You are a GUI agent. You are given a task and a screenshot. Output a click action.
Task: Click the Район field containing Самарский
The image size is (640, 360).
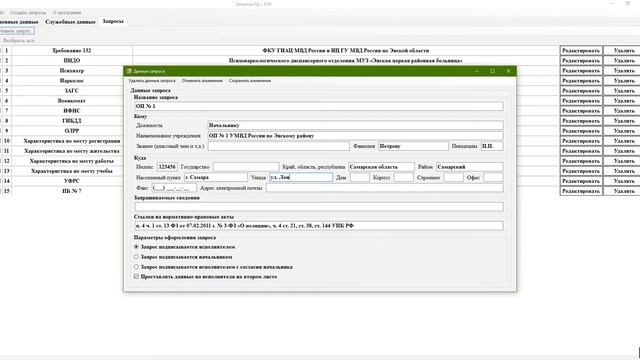(x=469, y=167)
